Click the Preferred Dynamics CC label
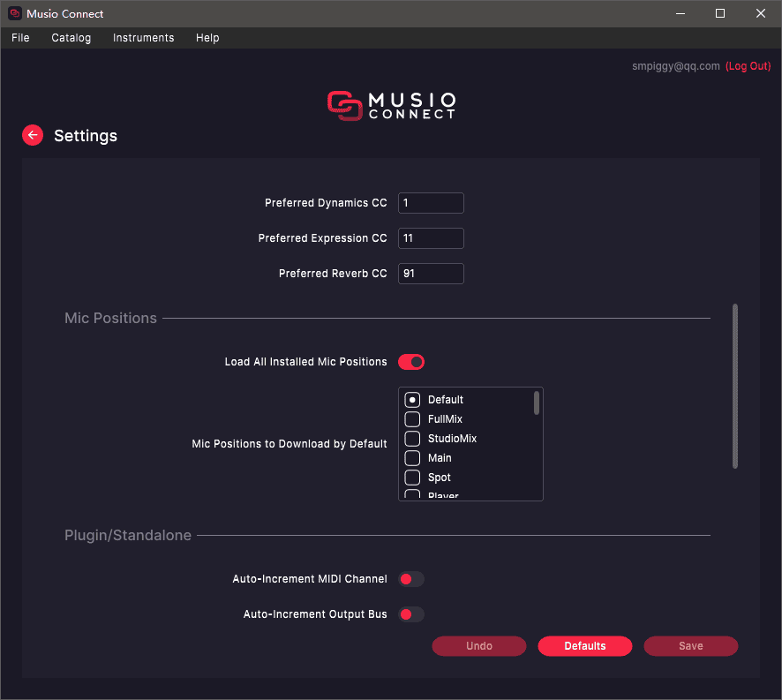This screenshot has width=782, height=700. [326, 203]
